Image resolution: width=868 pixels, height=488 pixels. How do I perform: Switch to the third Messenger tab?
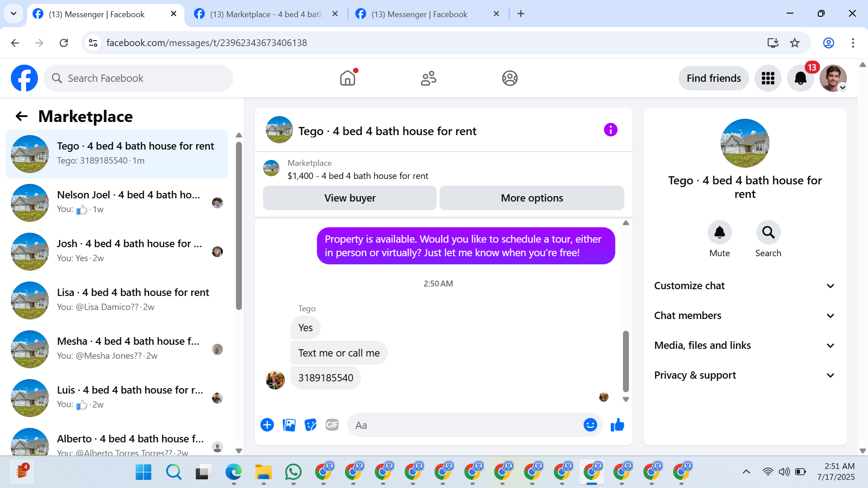tap(428, 14)
